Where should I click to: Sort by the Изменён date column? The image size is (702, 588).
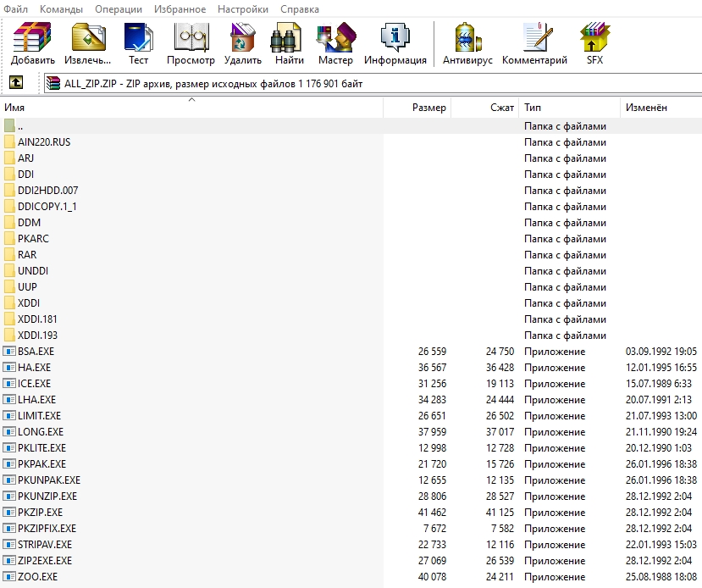pos(661,108)
